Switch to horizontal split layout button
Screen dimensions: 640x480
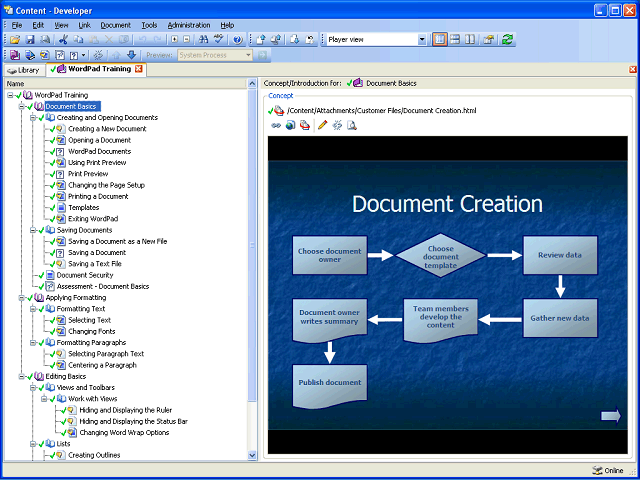pyautogui.click(x=455, y=40)
